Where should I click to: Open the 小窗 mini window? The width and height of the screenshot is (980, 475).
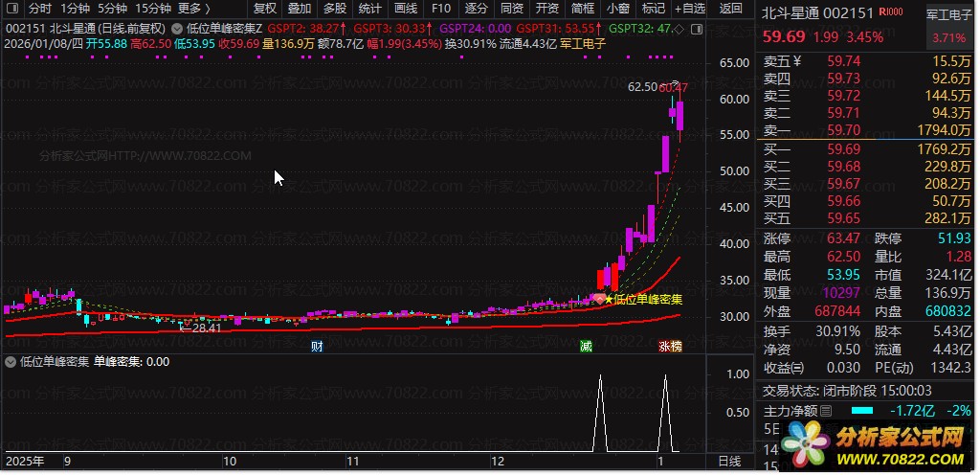pyautogui.click(x=618, y=8)
